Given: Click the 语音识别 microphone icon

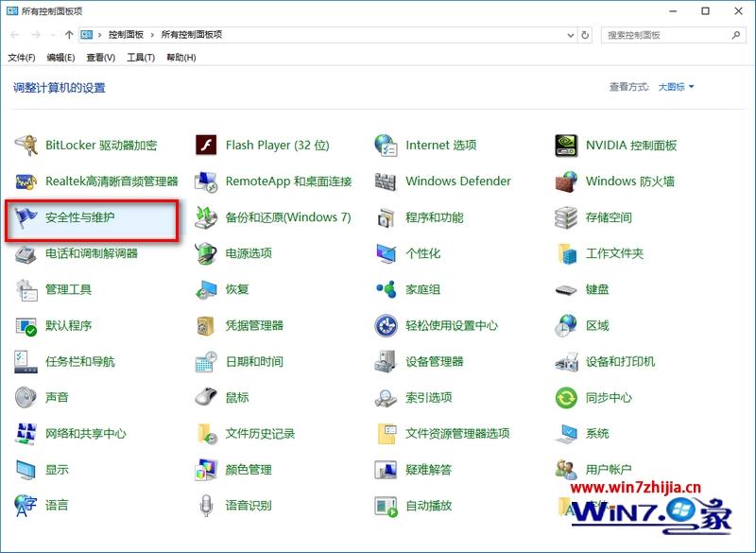Looking at the screenshot, I should pyautogui.click(x=206, y=506).
